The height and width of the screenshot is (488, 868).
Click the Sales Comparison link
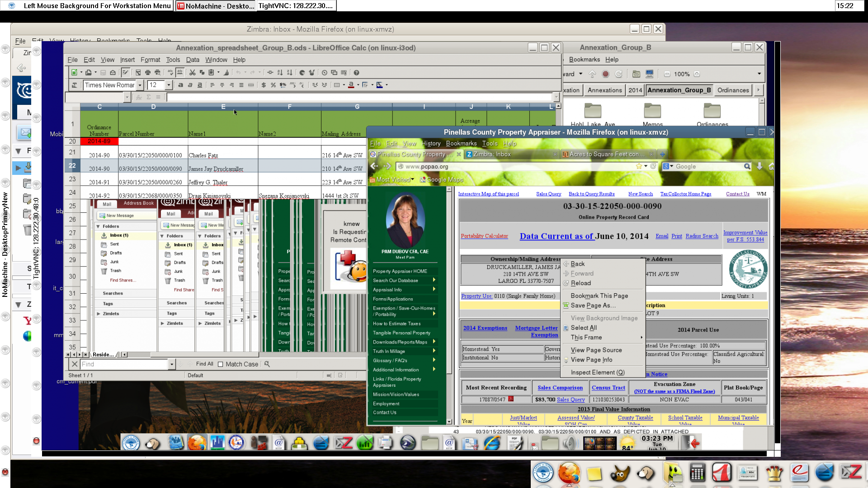coord(560,388)
